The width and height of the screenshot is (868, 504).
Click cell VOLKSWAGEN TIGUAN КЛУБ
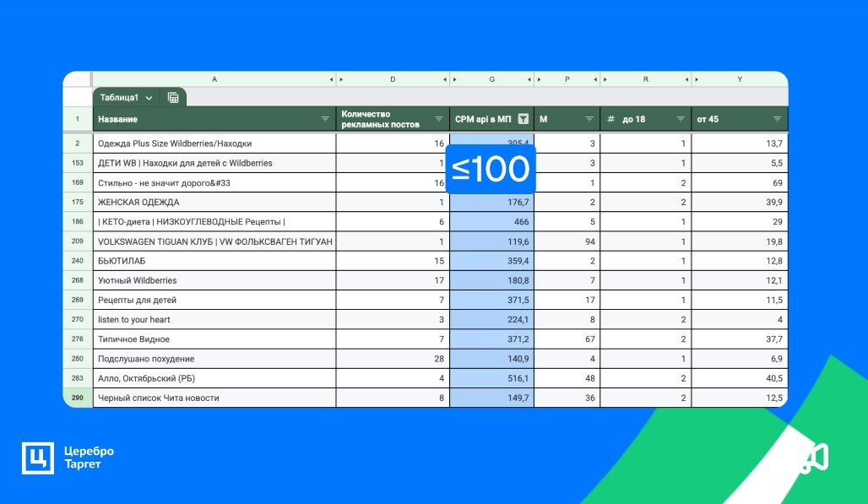tap(214, 241)
